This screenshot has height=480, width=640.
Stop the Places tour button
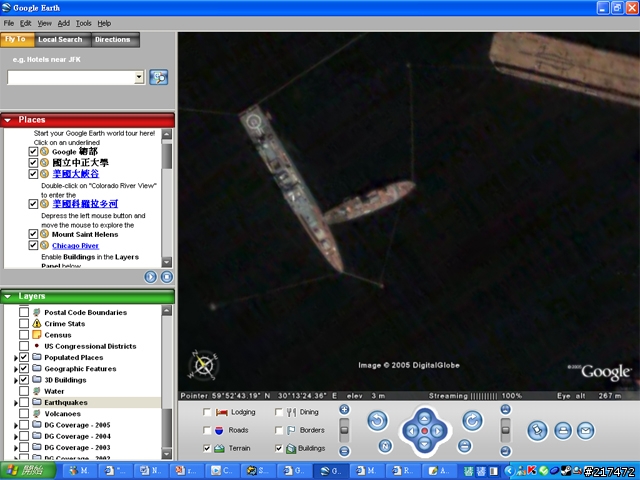tap(167, 277)
